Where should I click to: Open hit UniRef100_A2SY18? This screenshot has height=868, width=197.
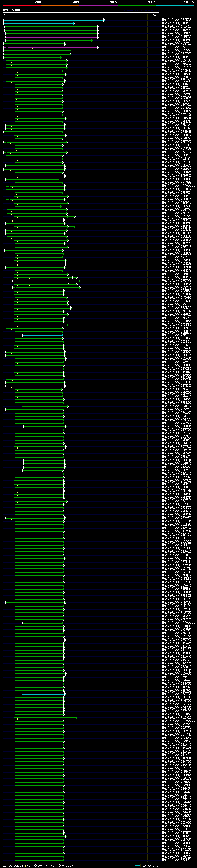coord(177,43)
